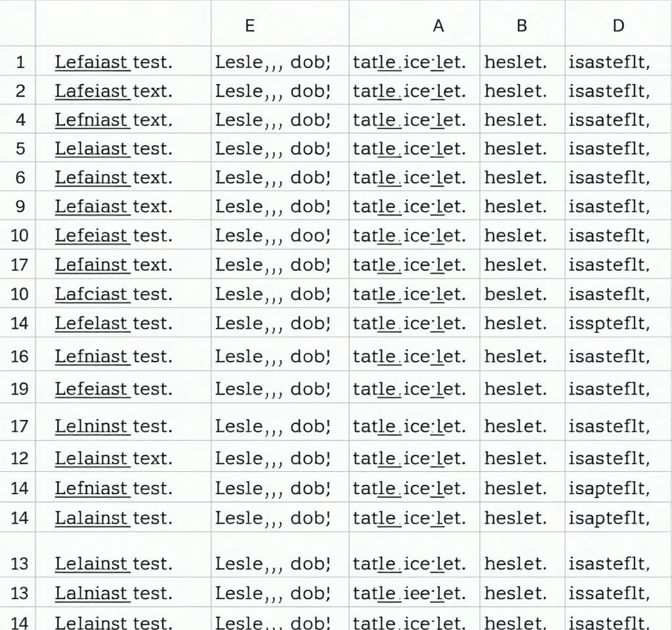Select column header B
Screen dimensions: 672x630
click(522, 26)
